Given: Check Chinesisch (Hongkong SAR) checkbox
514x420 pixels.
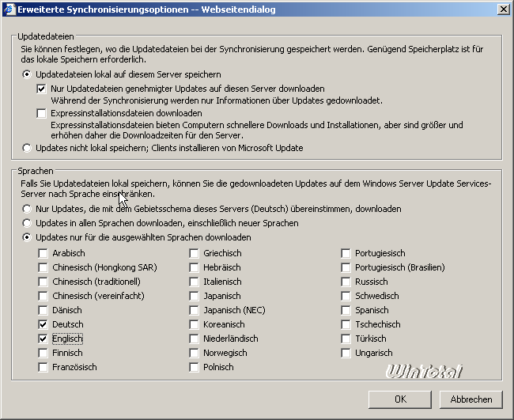Looking at the screenshot, I should 43,267.
